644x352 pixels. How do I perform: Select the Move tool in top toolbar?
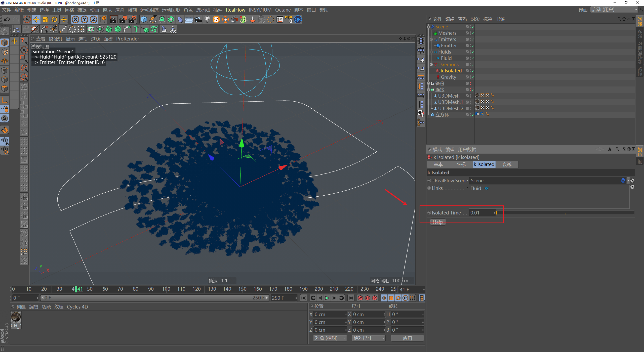click(x=36, y=19)
